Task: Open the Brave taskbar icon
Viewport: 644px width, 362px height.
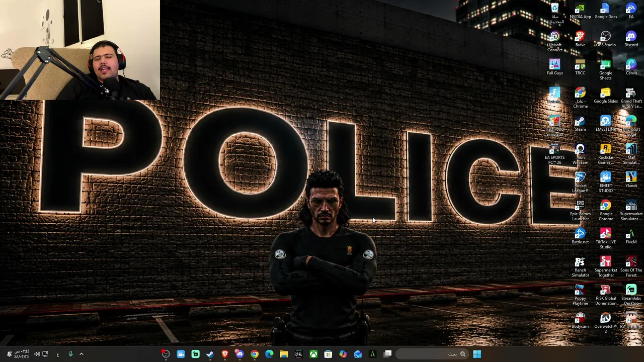Action: point(225,354)
